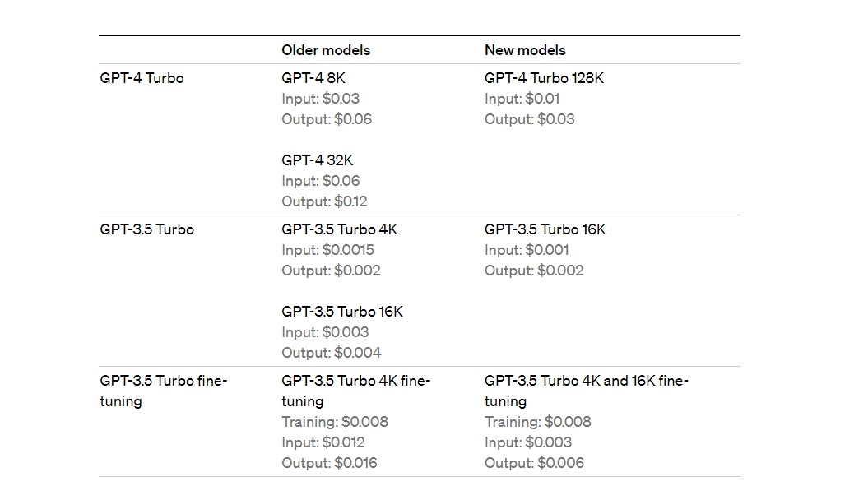This screenshot has height=486, width=868.
Task: Click the Older models column header
Action: point(326,50)
